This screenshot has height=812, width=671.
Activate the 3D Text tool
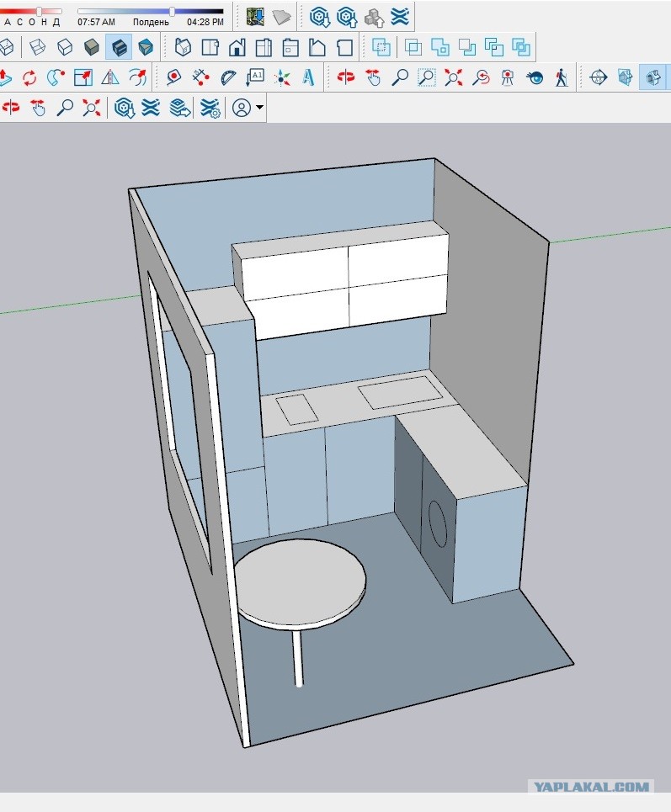click(309, 77)
